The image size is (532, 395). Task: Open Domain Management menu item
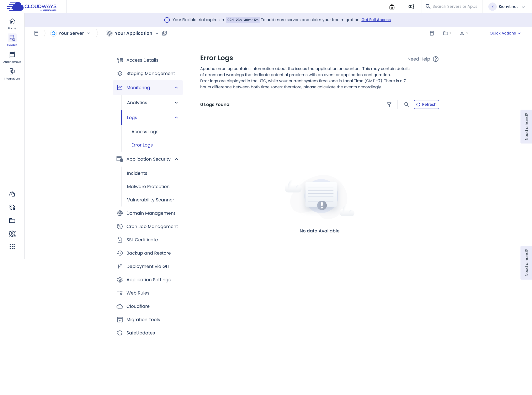[151, 213]
